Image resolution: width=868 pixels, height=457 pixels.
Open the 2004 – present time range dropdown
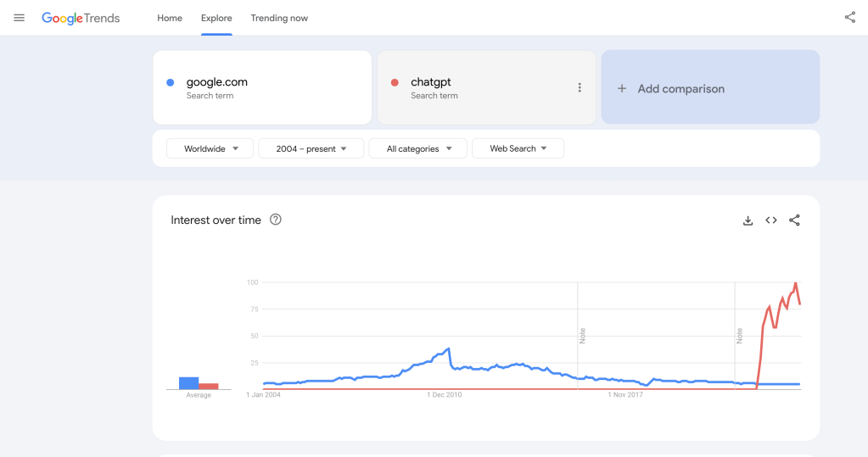[x=311, y=148]
